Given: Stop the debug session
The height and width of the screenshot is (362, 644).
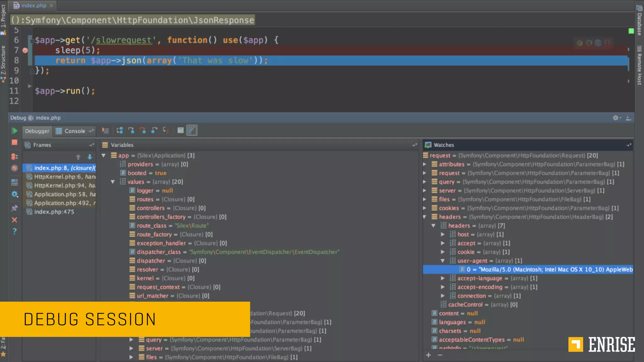Looking at the screenshot, I should point(14,143).
